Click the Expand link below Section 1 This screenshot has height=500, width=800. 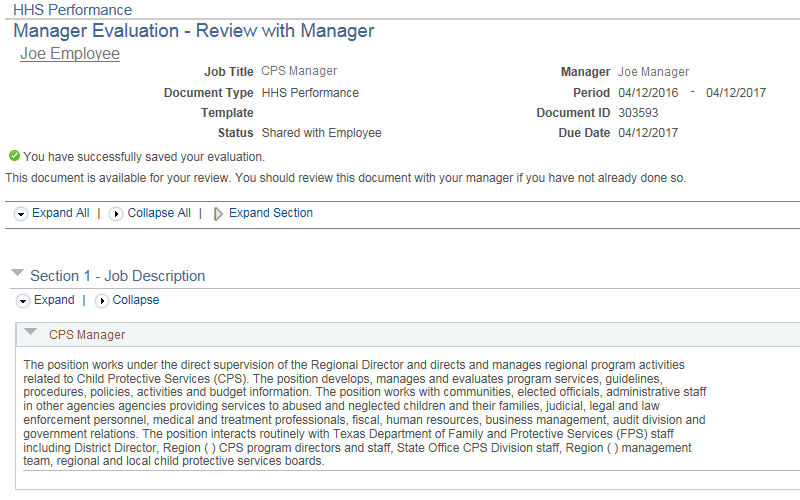54,300
